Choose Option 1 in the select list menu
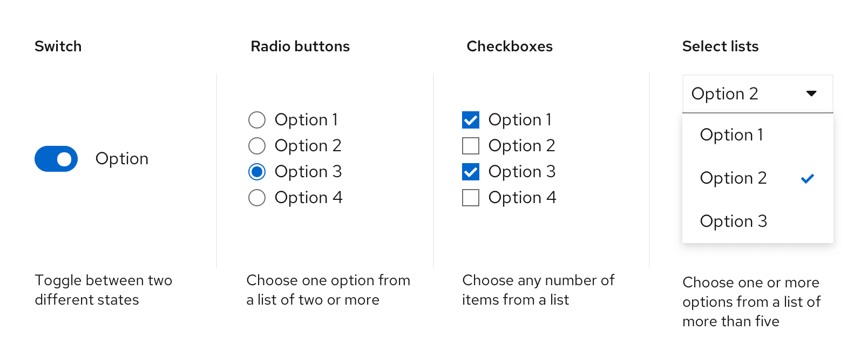Screen dimensions: 868x350 [x=731, y=134]
